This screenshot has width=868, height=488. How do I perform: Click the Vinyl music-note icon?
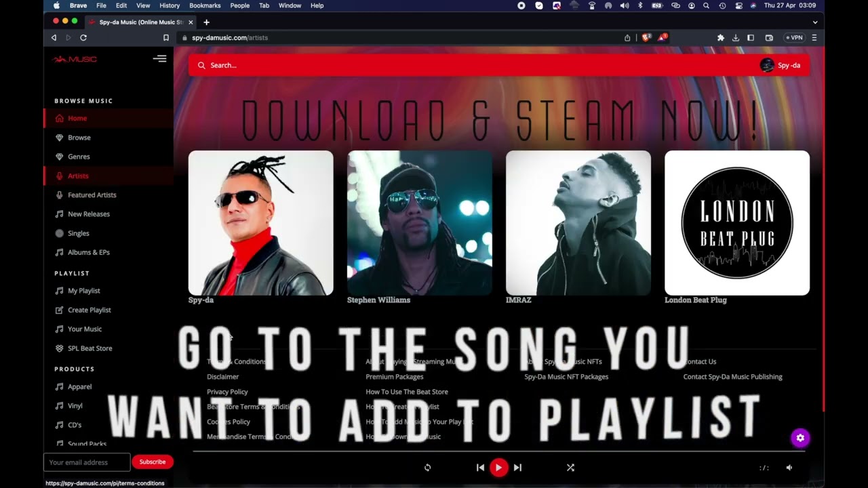point(60,405)
